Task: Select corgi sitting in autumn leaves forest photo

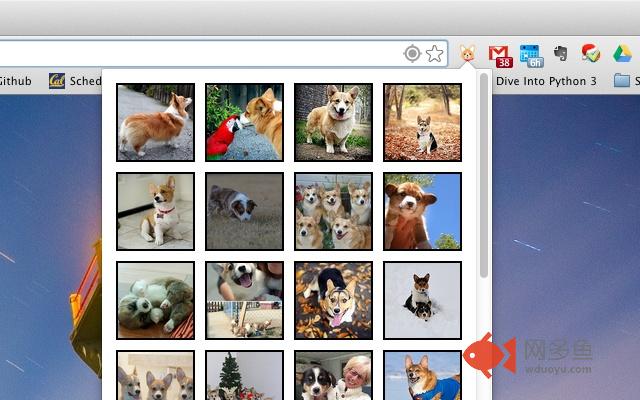Action: click(x=422, y=122)
